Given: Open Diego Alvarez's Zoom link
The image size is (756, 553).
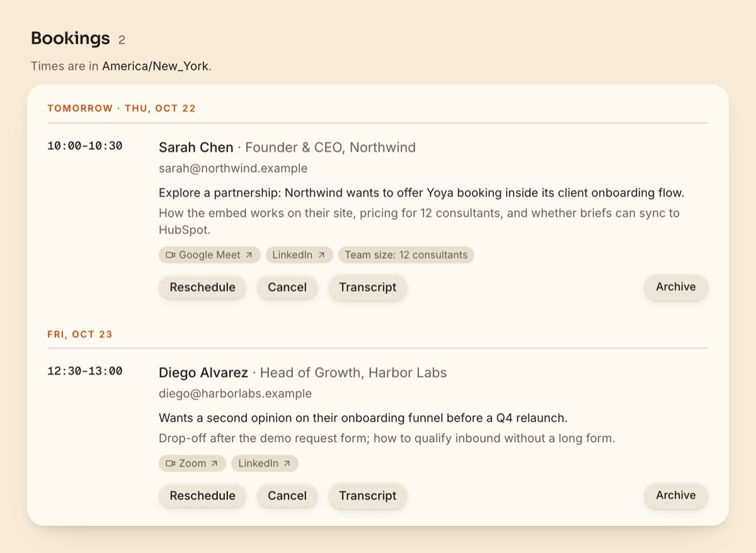Looking at the screenshot, I should (x=192, y=463).
